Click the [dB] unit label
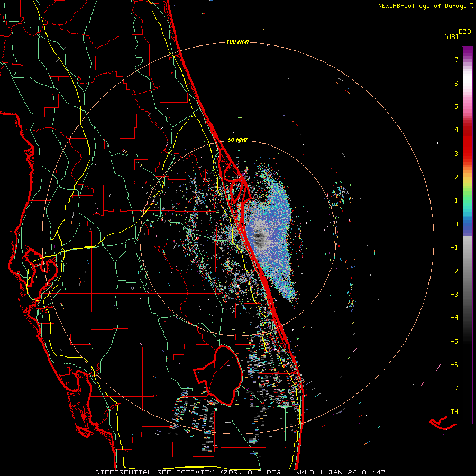 click(x=451, y=36)
